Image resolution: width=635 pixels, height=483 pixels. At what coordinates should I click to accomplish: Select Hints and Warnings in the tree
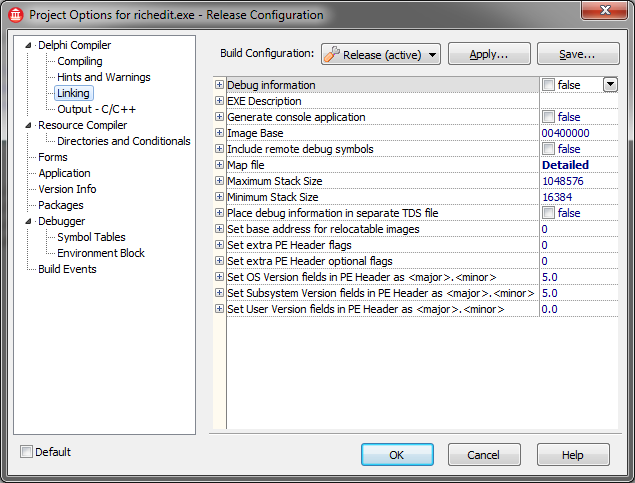tap(104, 77)
